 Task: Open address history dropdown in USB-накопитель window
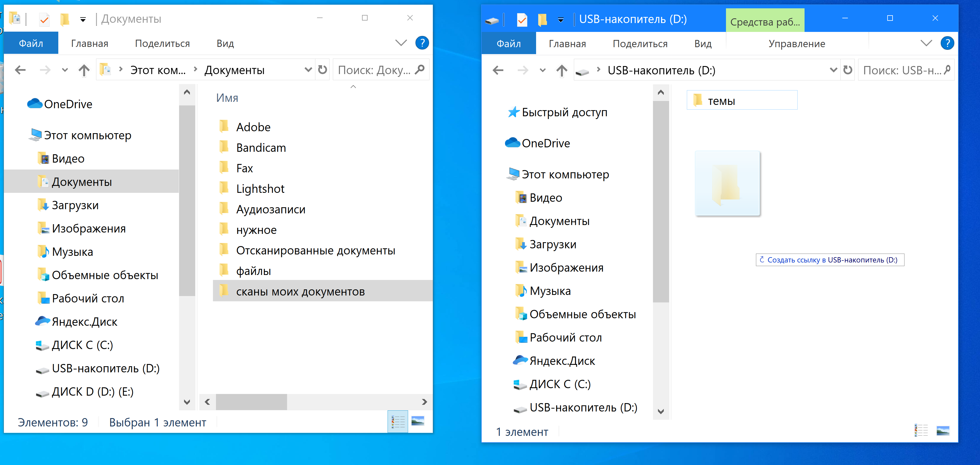click(x=833, y=70)
